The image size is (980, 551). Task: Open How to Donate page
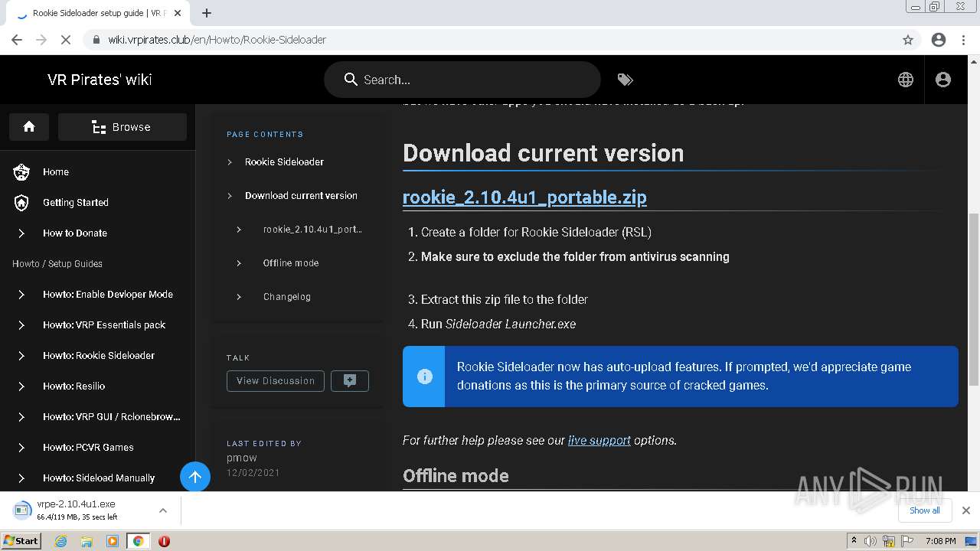pyautogui.click(x=75, y=233)
